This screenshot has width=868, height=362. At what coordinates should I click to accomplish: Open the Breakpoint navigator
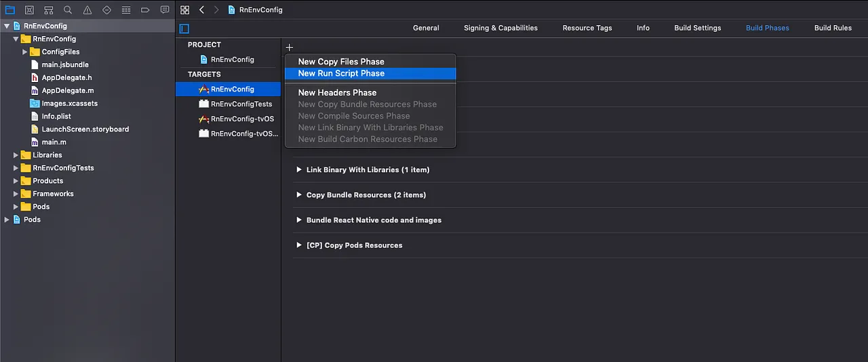pyautogui.click(x=145, y=10)
